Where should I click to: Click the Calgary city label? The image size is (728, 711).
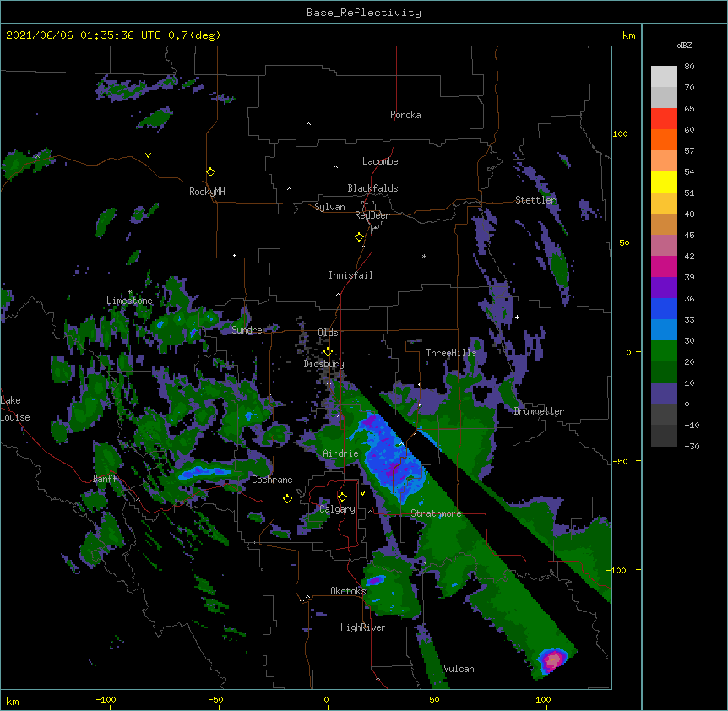(338, 509)
